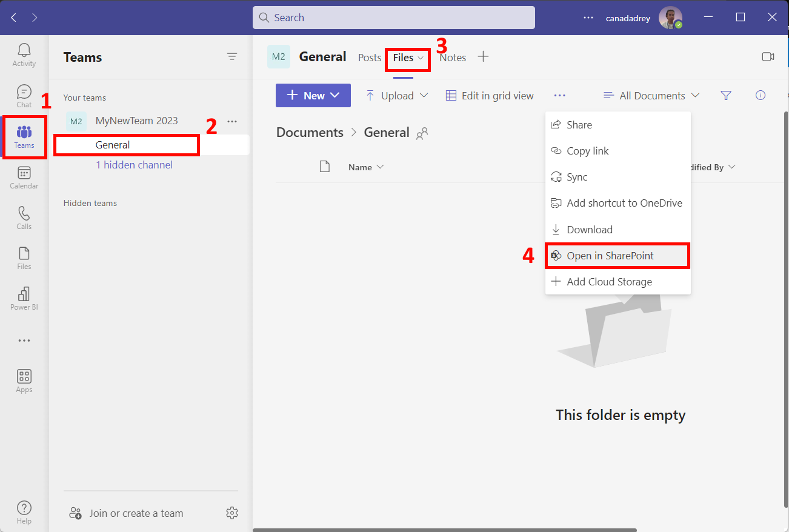Choose Add Cloud Storage
The height and width of the screenshot is (532, 789).
pos(618,282)
